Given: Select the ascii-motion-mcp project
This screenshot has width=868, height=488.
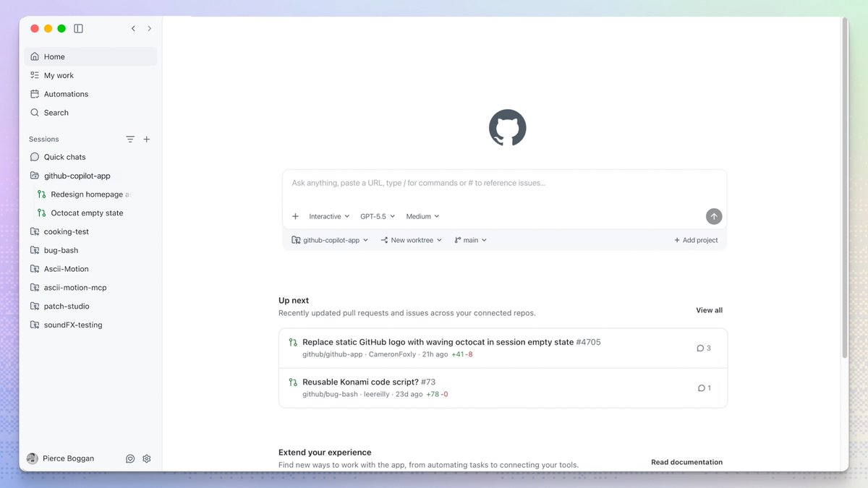Looking at the screenshot, I should 90,288.
